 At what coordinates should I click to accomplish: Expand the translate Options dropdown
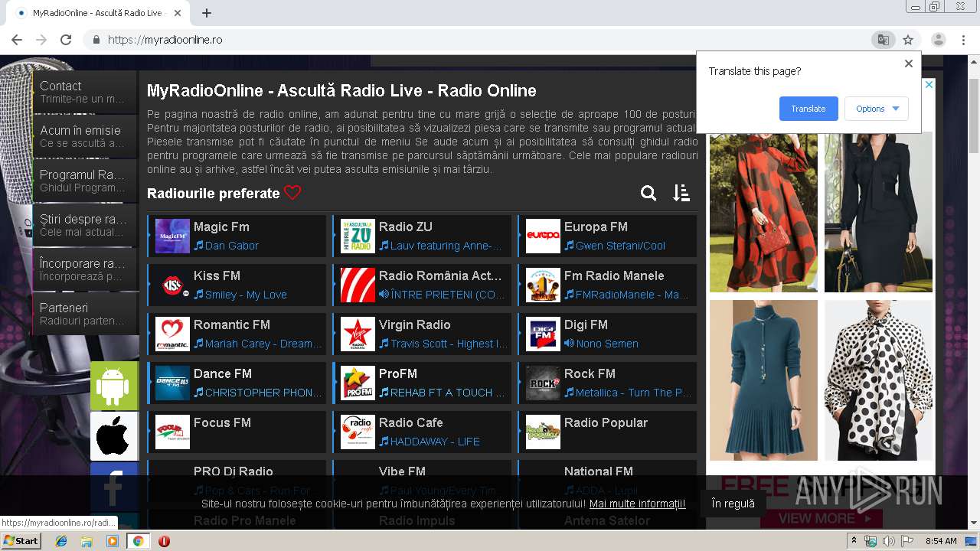pyautogui.click(x=877, y=109)
